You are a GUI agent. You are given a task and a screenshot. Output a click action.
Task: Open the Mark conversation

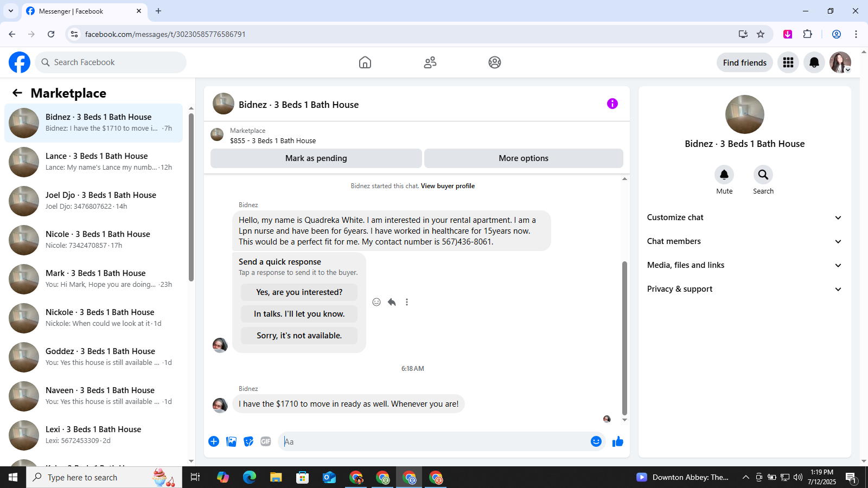93,279
